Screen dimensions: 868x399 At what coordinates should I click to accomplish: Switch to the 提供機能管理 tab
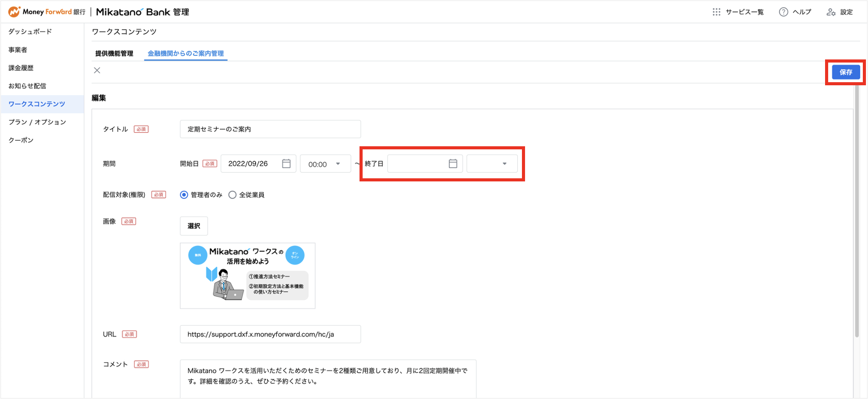click(x=114, y=53)
